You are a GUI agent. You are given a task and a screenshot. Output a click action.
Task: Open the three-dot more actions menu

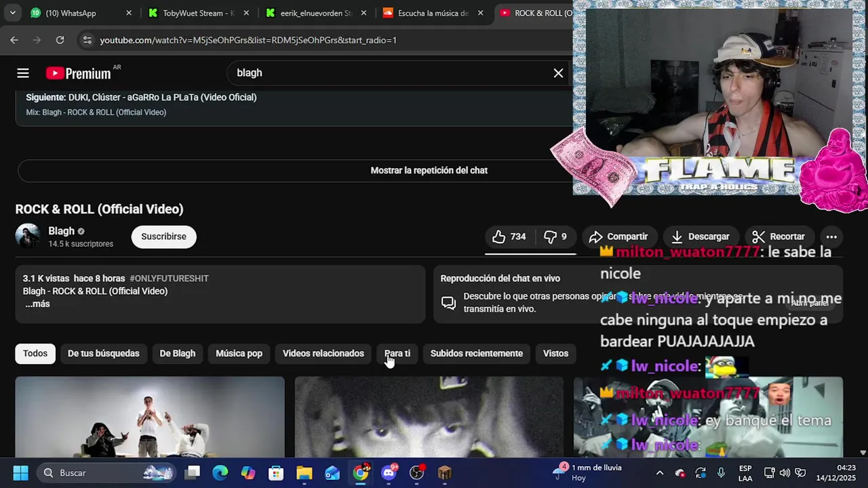click(831, 237)
